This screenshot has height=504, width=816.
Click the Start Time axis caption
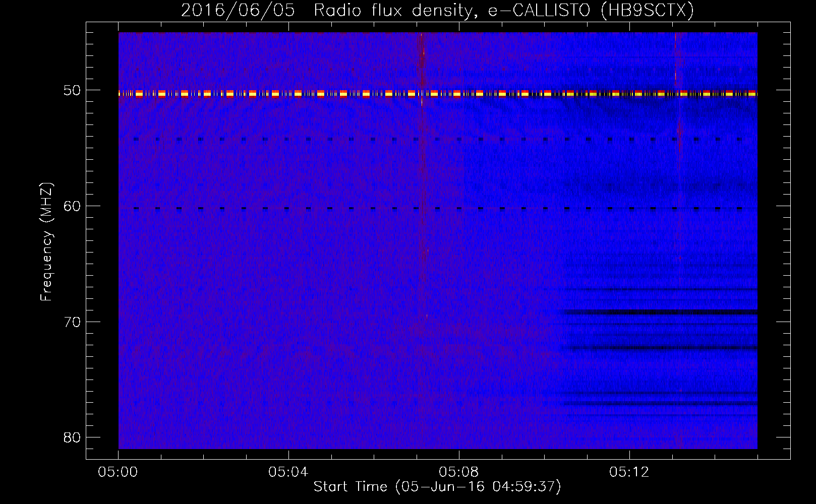[437, 487]
